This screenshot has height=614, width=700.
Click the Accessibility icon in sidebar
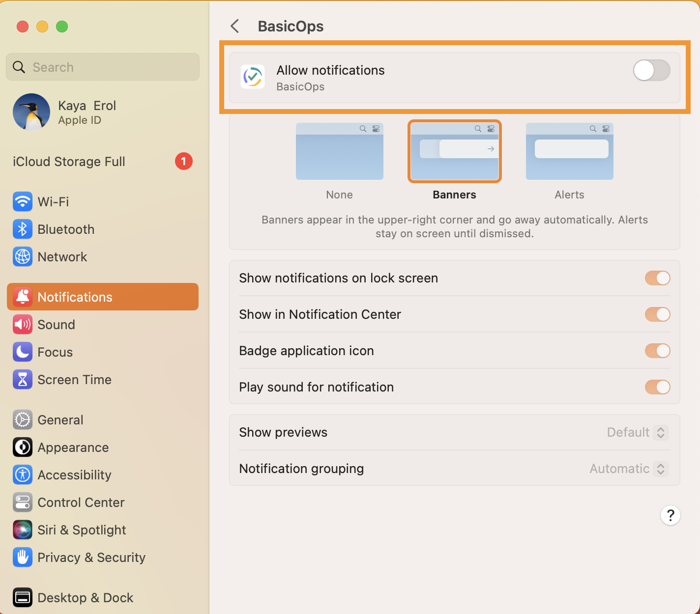pos(23,475)
